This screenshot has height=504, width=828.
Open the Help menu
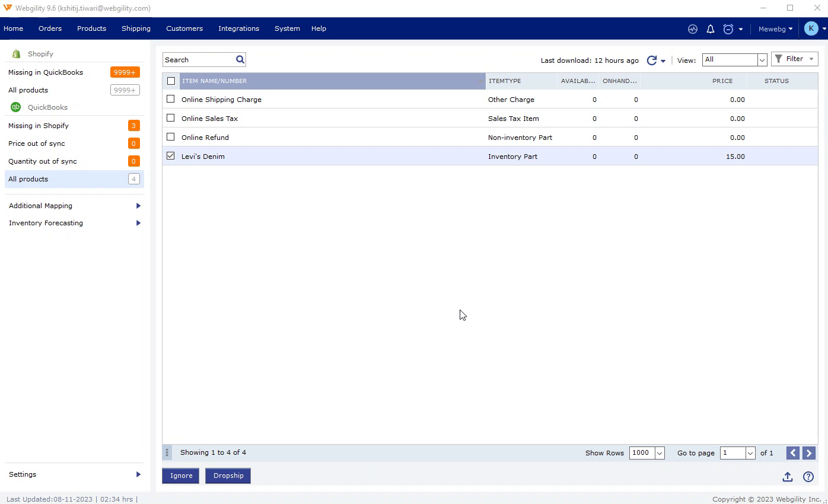[x=319, y=28]
